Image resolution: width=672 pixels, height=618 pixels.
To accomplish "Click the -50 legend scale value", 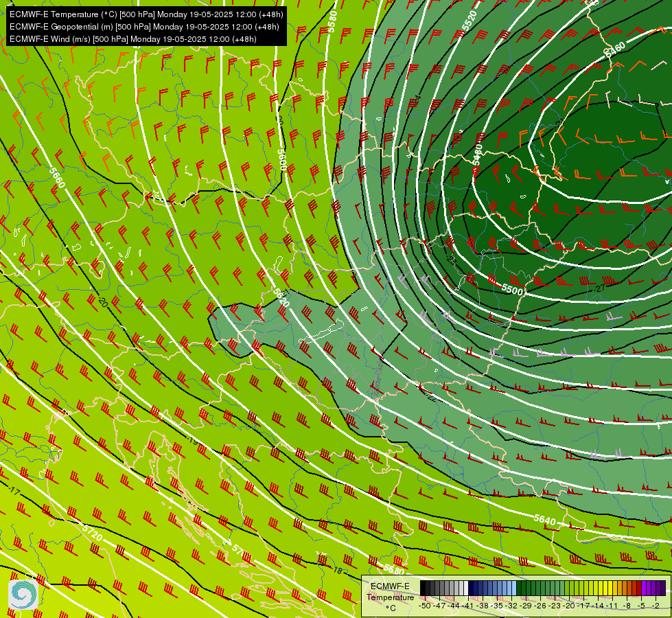I will point(425,606).
